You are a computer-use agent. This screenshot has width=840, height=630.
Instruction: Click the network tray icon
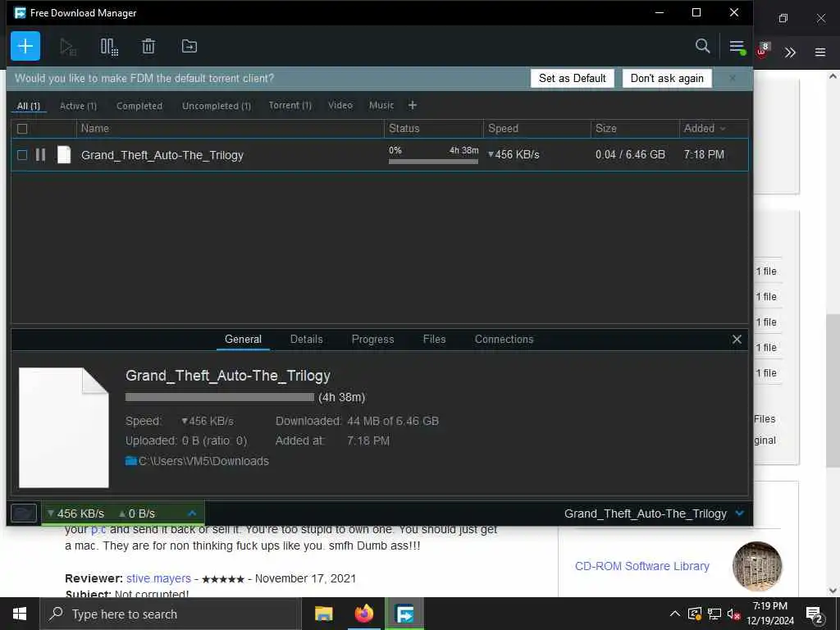(714, 614)
